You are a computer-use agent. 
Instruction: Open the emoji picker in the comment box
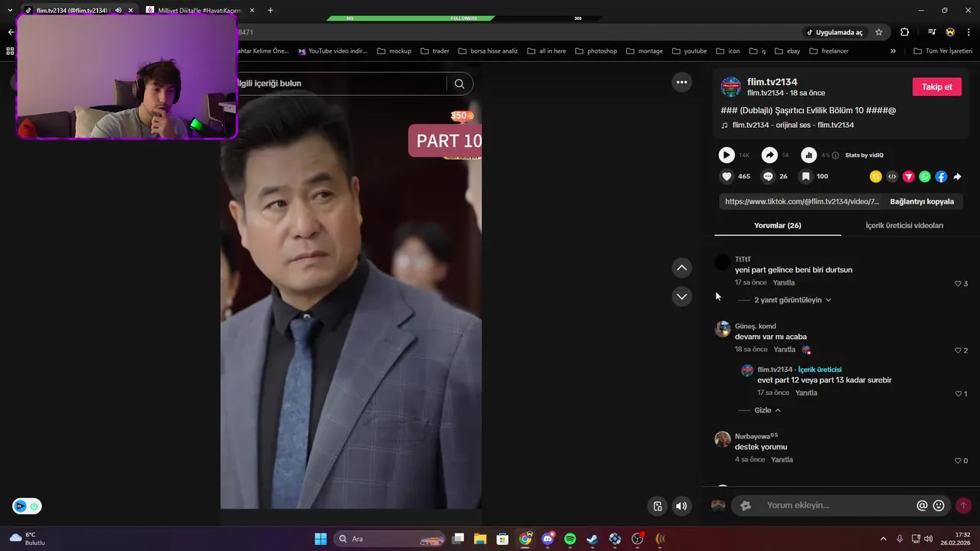[939, 506]
